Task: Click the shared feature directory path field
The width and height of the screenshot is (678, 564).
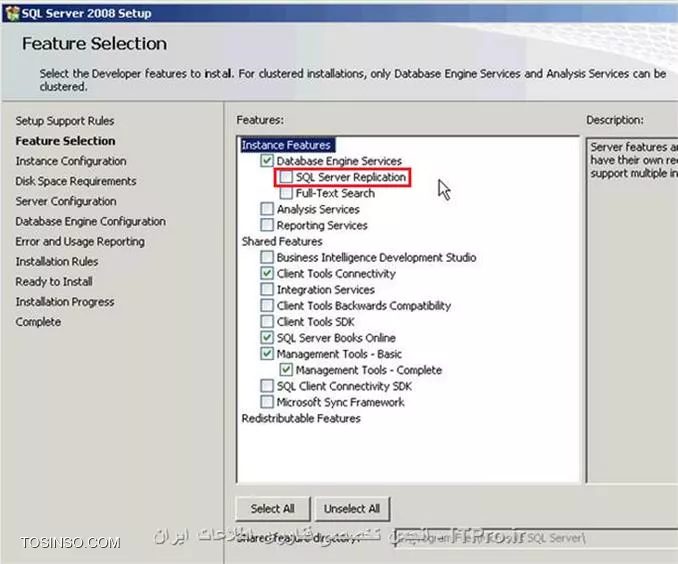Action: pos(536,538)
